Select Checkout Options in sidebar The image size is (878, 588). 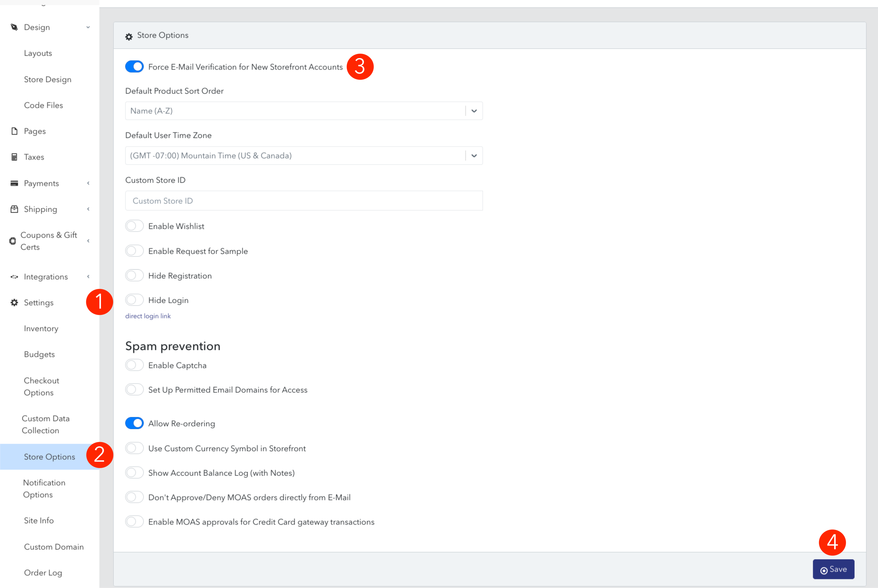42,386
